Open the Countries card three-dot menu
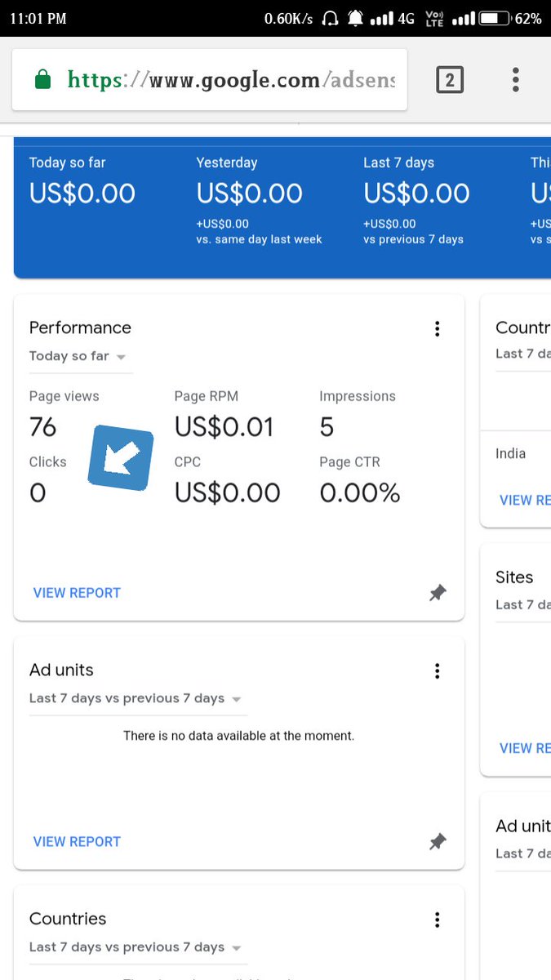 [x=438, y=920]
